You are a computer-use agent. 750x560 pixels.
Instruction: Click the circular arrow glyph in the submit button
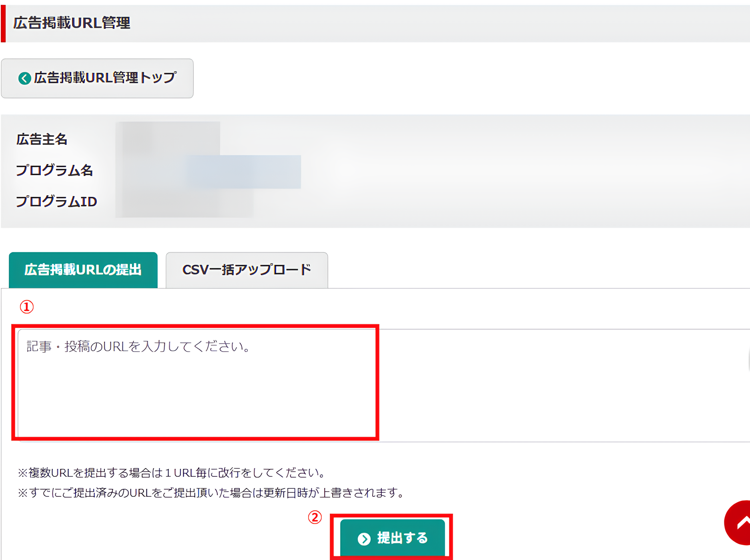point(363,538)
